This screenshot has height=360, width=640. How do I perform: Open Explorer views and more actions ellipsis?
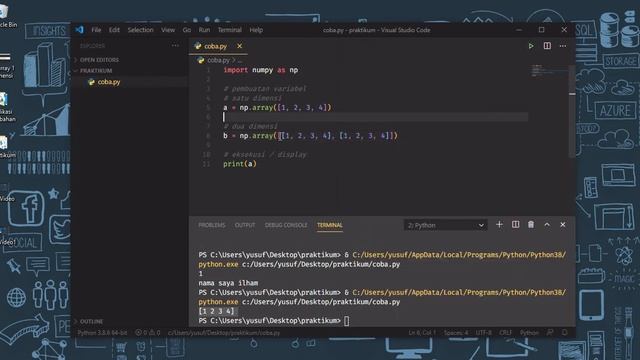(x=175, y=46)
